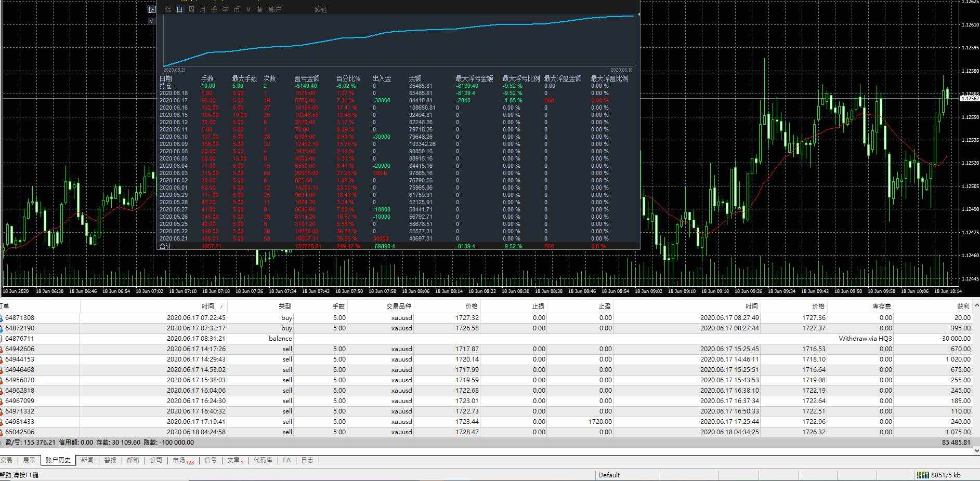Select order number 64967099
Image resolution: width=980 pixels, height=481 pixels.
[x=20, y=401]
